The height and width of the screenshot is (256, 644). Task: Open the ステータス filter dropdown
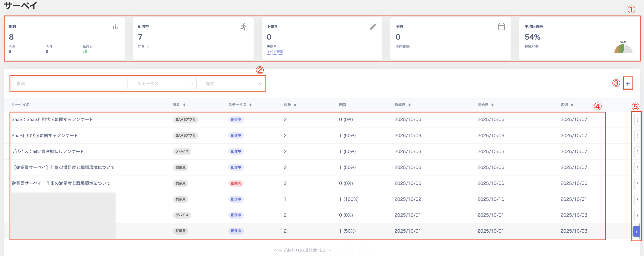(164, 84)
